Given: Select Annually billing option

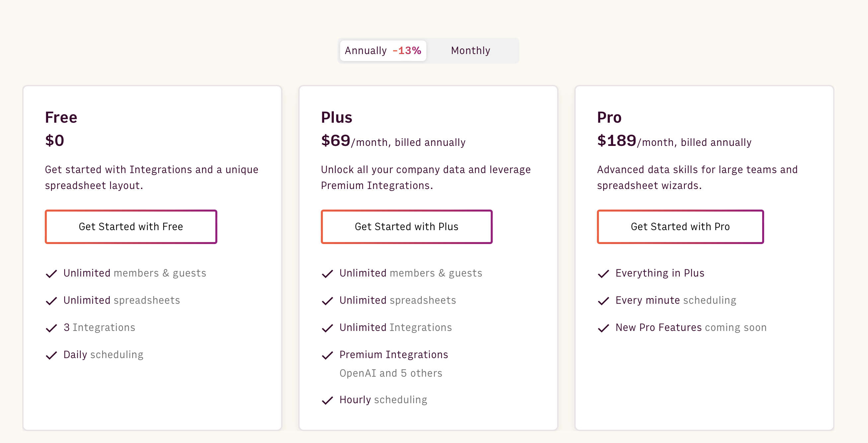Looking at the screenshot, I should click(366, 51).
